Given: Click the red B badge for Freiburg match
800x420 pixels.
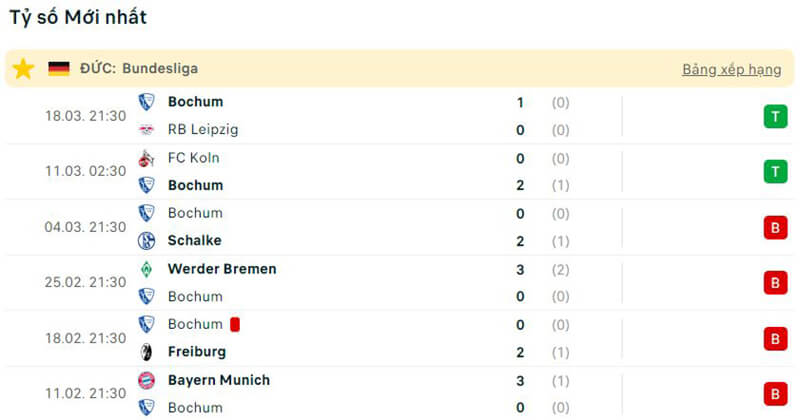Looking at the screenshot, I should pyautogui.click(x=774, y=339).
